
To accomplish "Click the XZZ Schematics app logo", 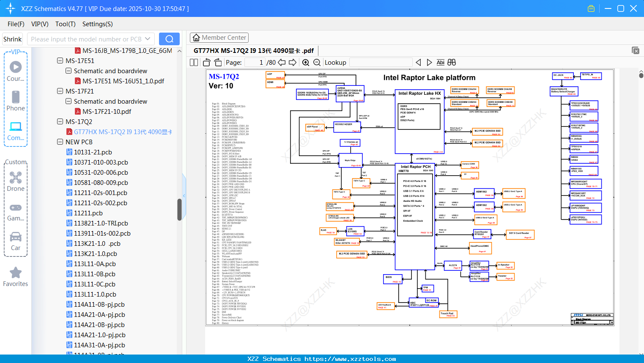I will [10, 8].
